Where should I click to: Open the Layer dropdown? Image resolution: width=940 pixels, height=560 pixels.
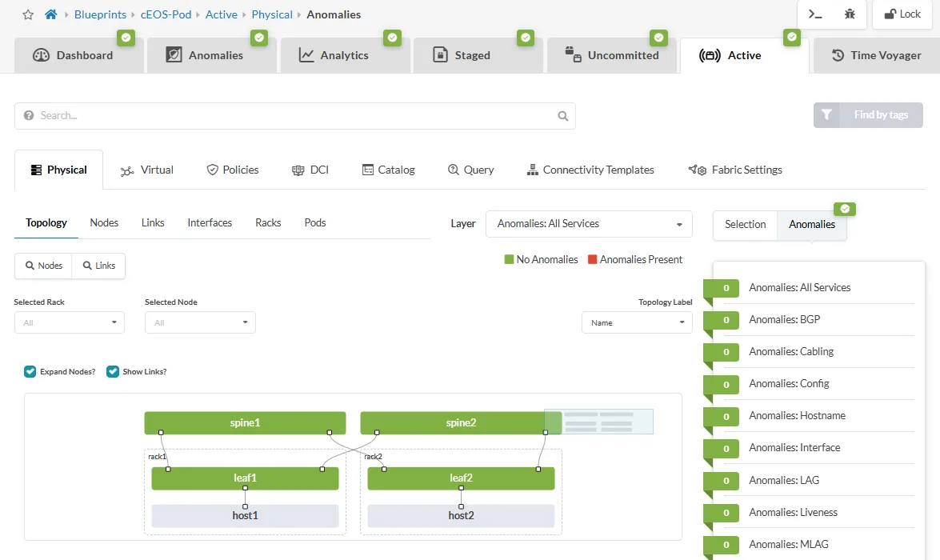pos(589,224)
